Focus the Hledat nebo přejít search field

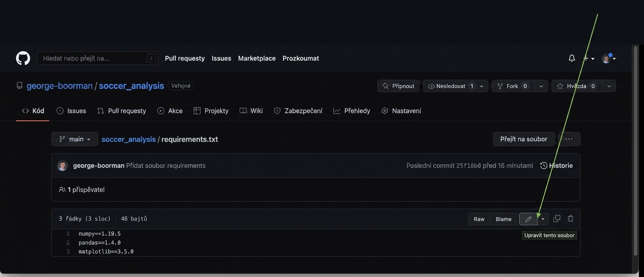click(x=97, y=58)
